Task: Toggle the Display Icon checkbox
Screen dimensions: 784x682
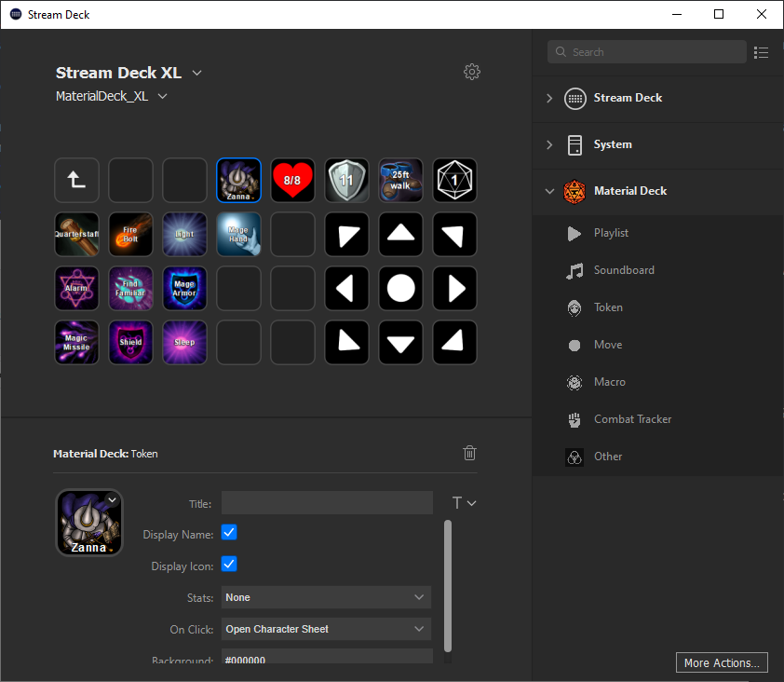Action: pyautogui.click(x=229, y=565)
